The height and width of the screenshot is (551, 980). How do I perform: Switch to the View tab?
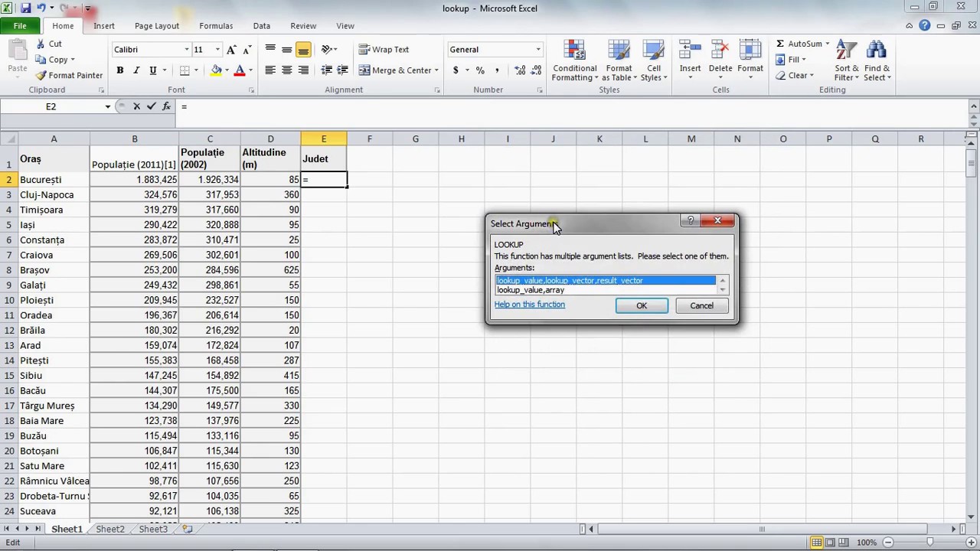point(345,26)
